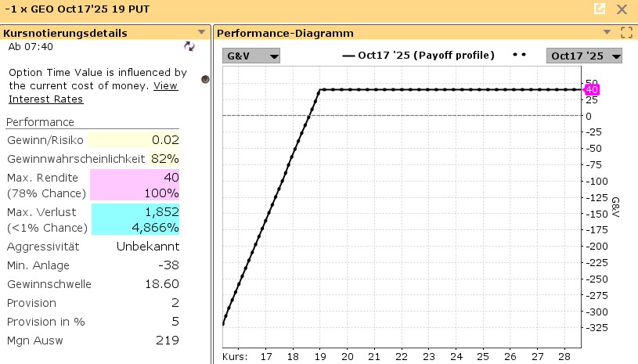Click the small round info icon

205,79
